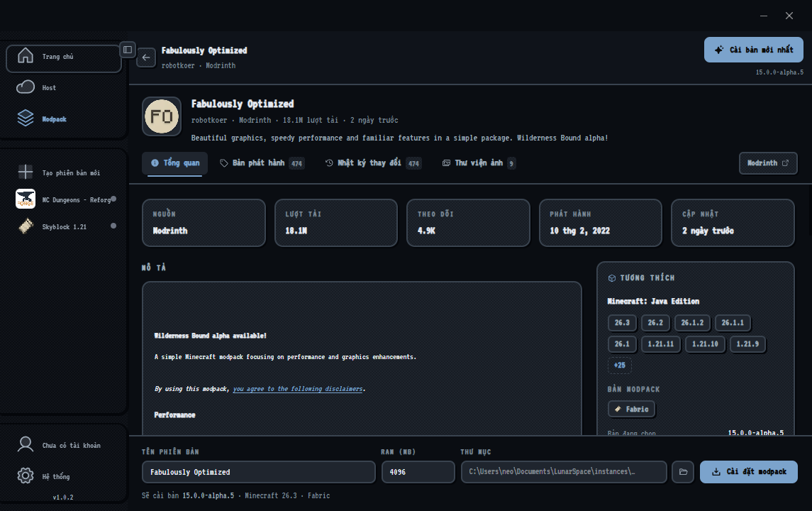Click the Lượt tải 18.1M stat card
812x511 pixels.
coord(336,223)
